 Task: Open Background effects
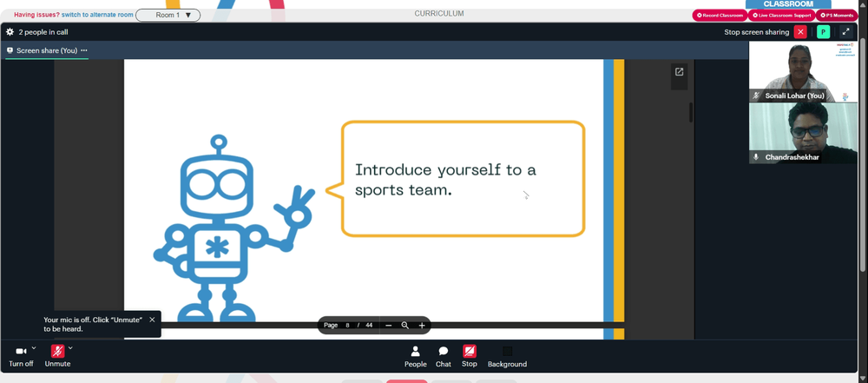pyautogui.click(x=507, y=356)
